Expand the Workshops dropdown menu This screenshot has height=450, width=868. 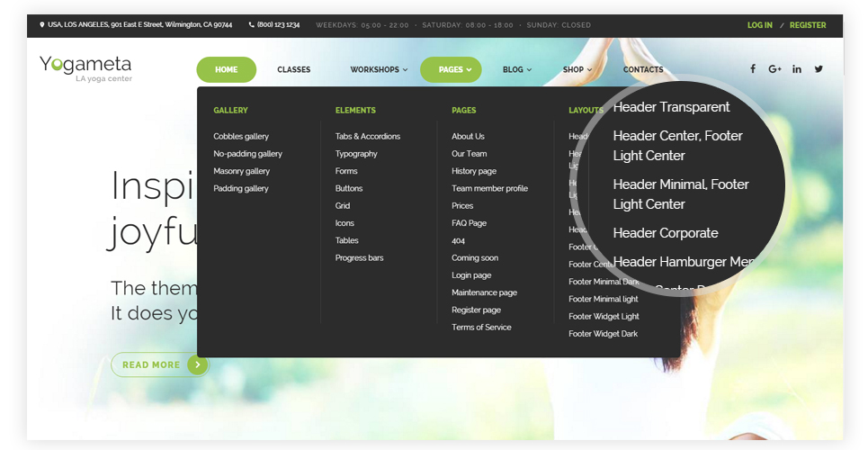click(379, 70)
